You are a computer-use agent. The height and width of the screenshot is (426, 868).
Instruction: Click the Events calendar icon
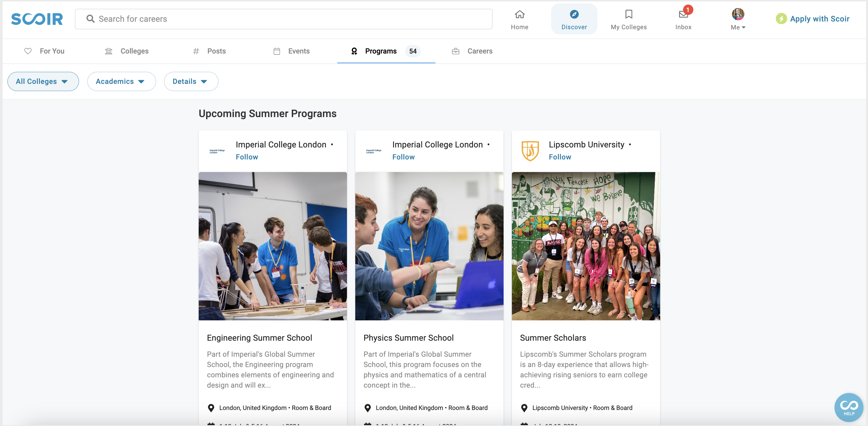[x=277, y=51]
